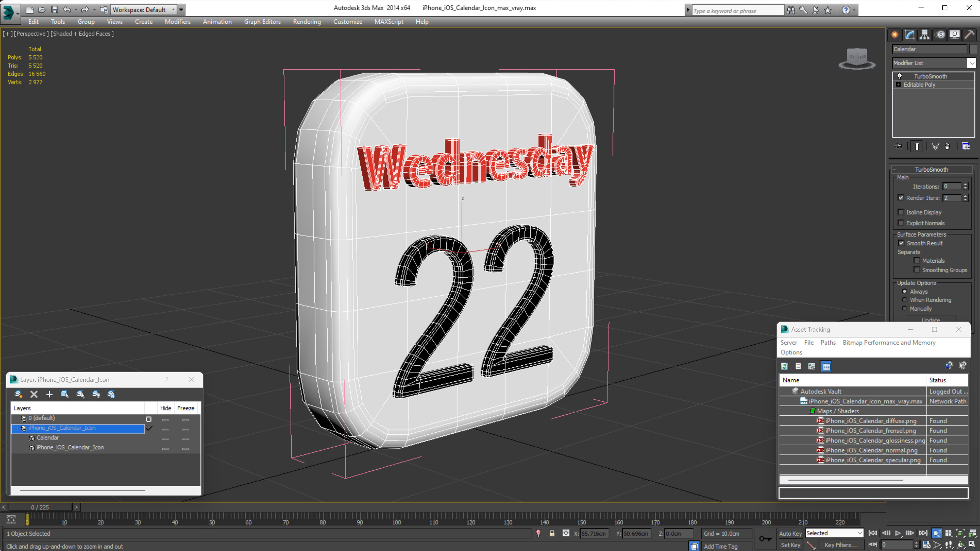Screen dimensions: 980x551
Task: Click the Redo arrow icon
Action: coord(85,10)
